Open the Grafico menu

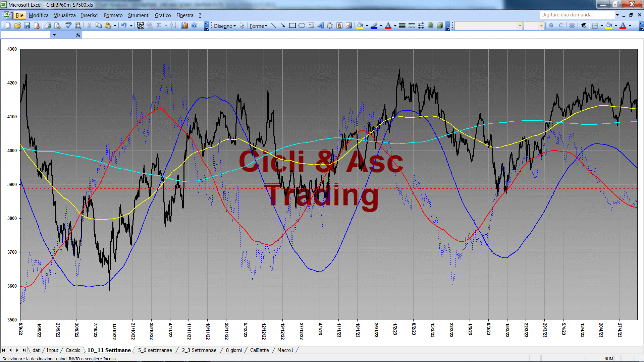coord(163,15)
